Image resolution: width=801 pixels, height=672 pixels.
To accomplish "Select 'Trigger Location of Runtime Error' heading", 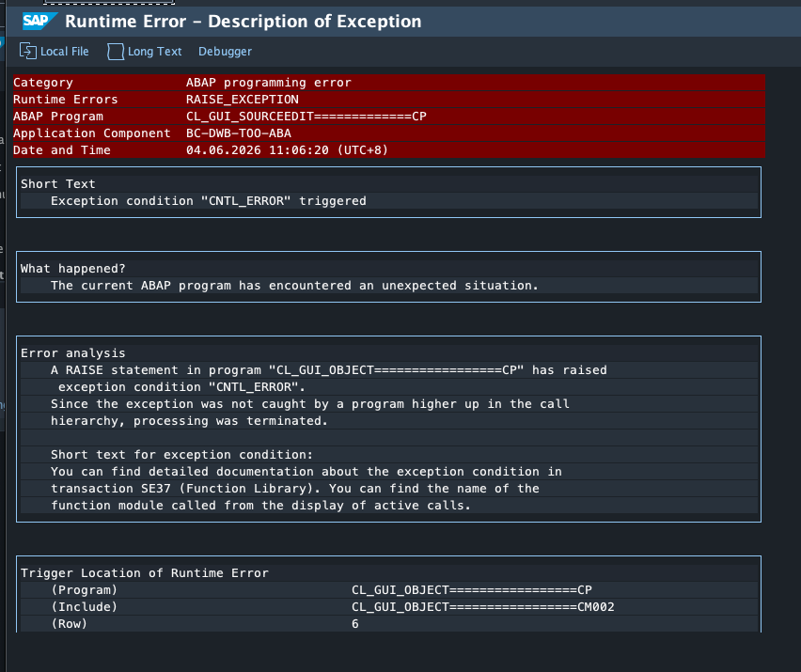I will point(145,573).
